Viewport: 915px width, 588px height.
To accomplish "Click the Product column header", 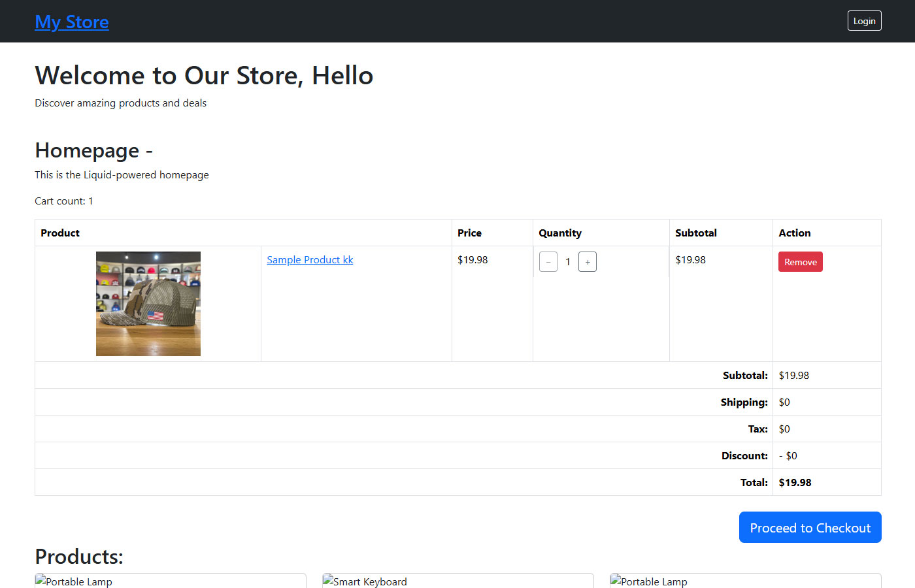I will pos(60,233).
